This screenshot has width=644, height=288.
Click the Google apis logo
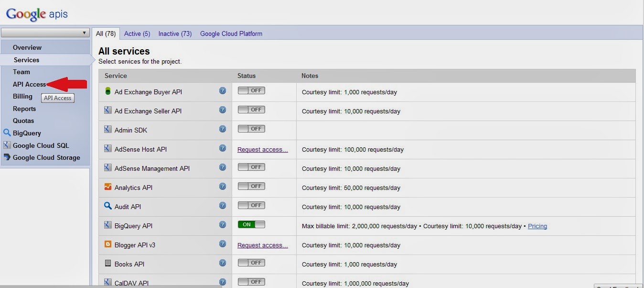[37, 14]
